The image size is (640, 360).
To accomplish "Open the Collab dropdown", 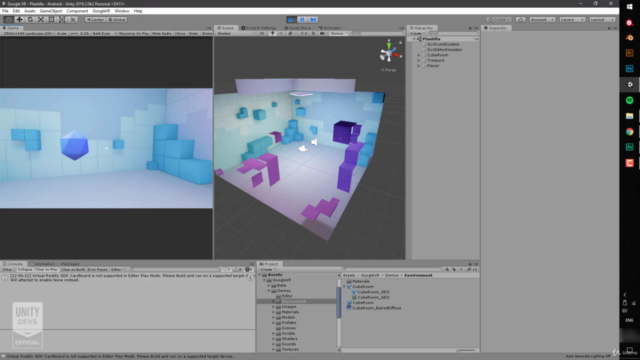I will click(499, 20).
